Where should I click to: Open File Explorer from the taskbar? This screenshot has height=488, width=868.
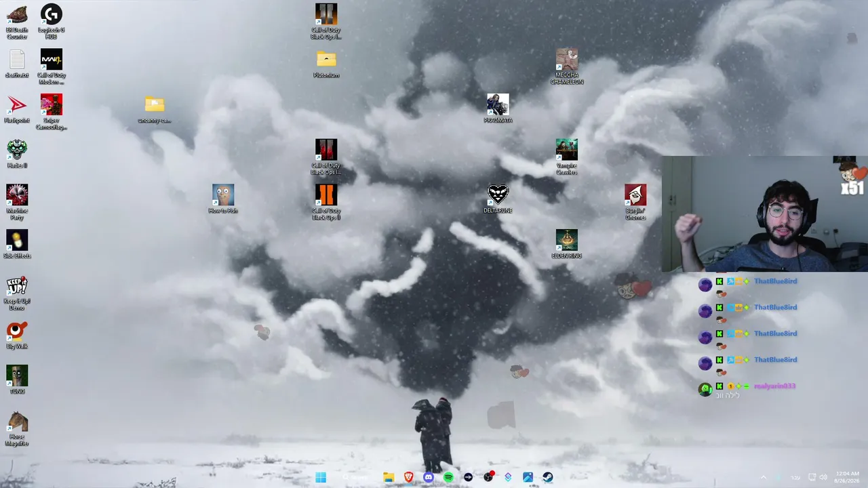pos(389,478)
